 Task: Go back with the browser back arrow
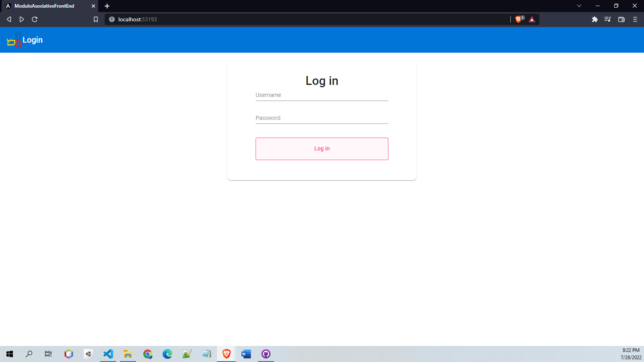(9, 19)
